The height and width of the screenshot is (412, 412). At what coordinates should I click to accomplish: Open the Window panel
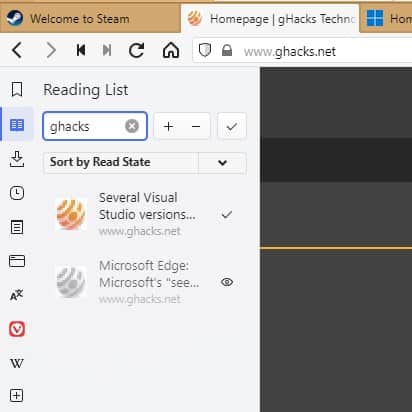click(x=17, y=261)
